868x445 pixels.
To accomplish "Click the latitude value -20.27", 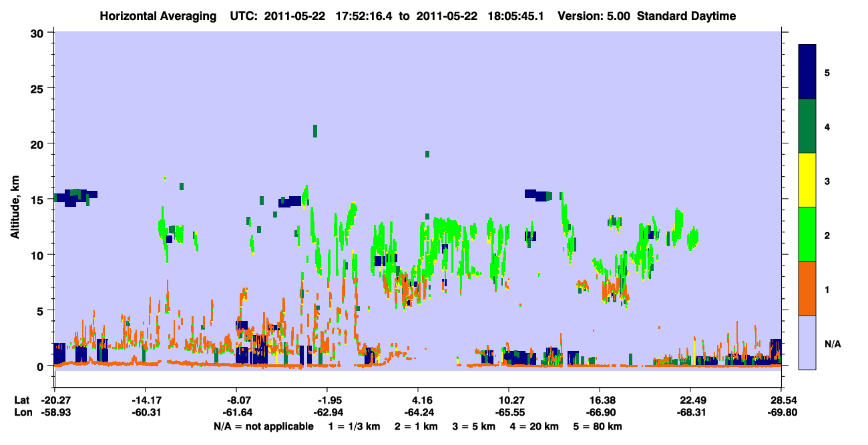I will (55, 400).
